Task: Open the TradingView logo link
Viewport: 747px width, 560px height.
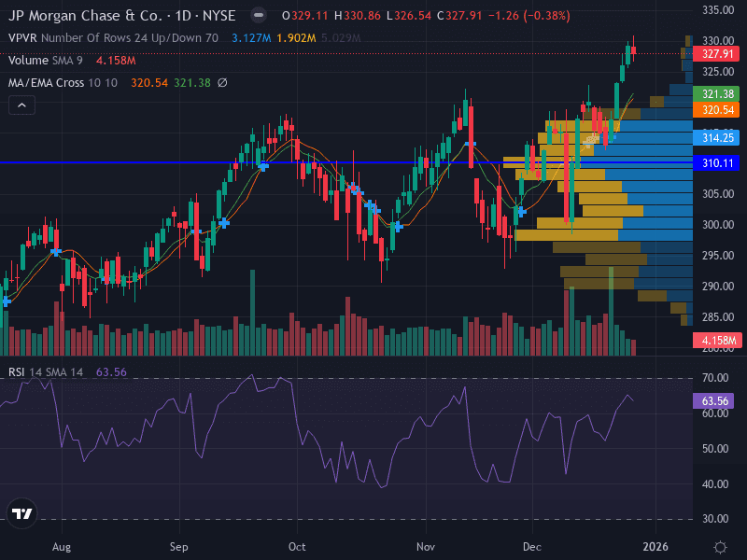Action: coord(21,513)
